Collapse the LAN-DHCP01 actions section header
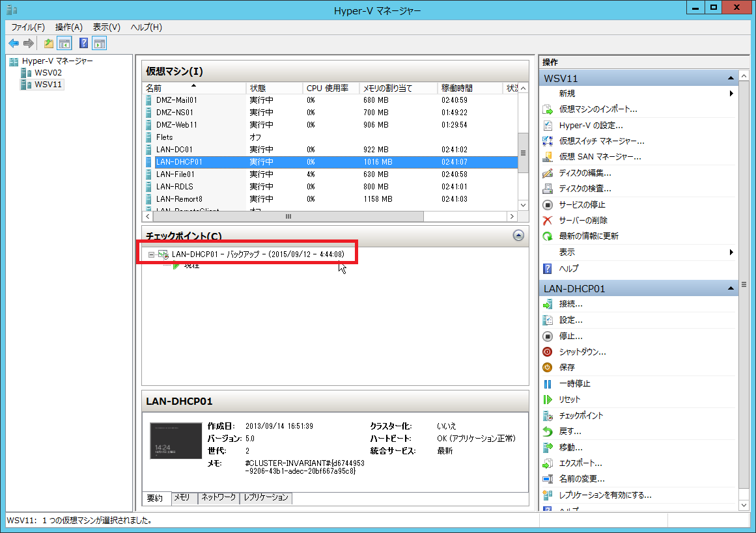The height and width of the screenshot is (533, 756). pyautogui.click(x=638, y=289)
